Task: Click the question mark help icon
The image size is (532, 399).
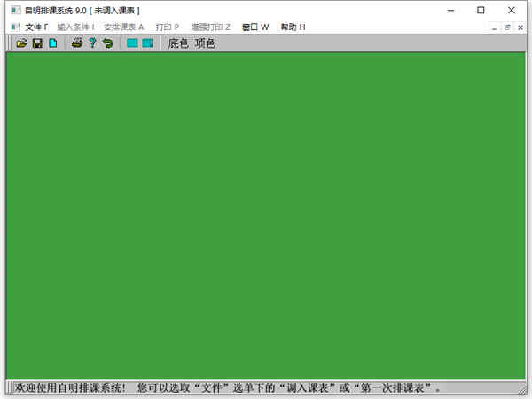Action: tap(92, 43)
